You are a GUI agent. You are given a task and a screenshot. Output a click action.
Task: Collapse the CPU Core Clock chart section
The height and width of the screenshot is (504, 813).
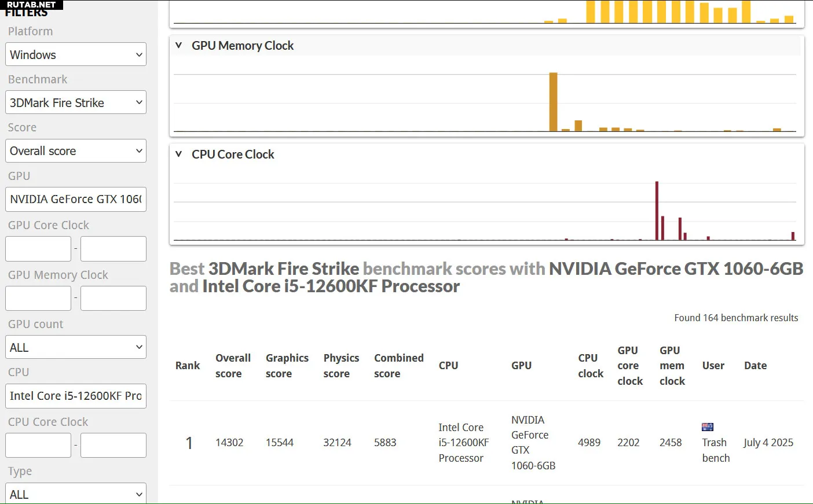[178, 154]
